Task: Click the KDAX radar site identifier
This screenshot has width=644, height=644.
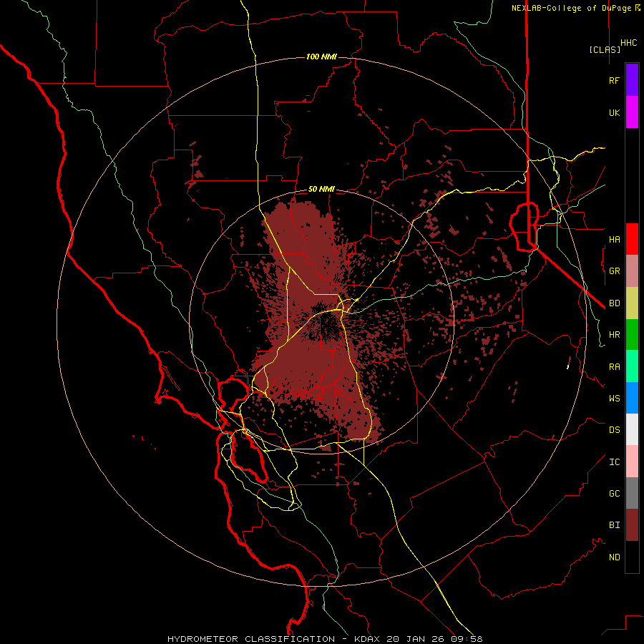Action: point(367,639)
